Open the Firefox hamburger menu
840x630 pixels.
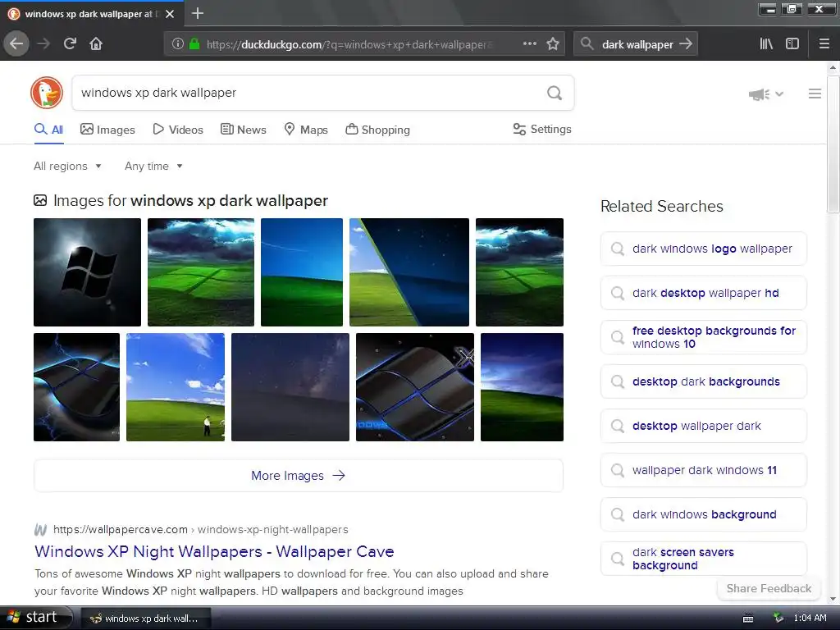(824, 44)
